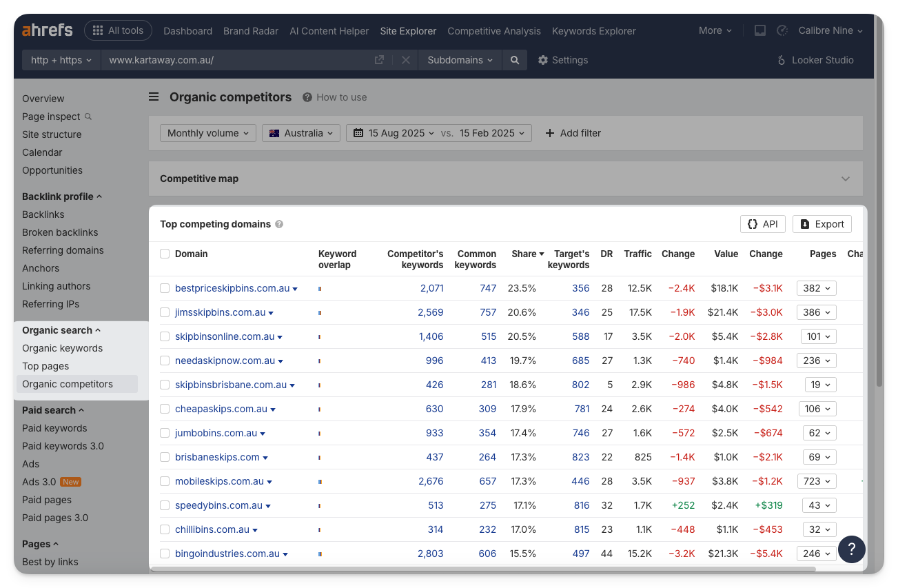Open Looker Studio integration
The image size is (898, 588).
815,60
